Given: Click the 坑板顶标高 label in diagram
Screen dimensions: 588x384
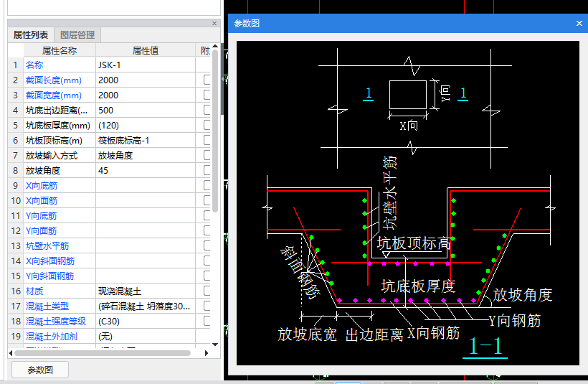Looking at the screenshot, I should click(414, 243).
